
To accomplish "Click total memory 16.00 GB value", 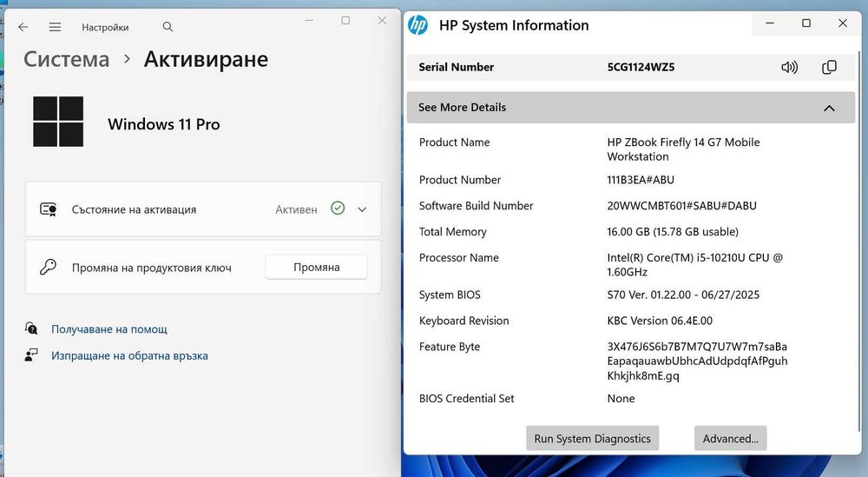I will click(673, 232).
